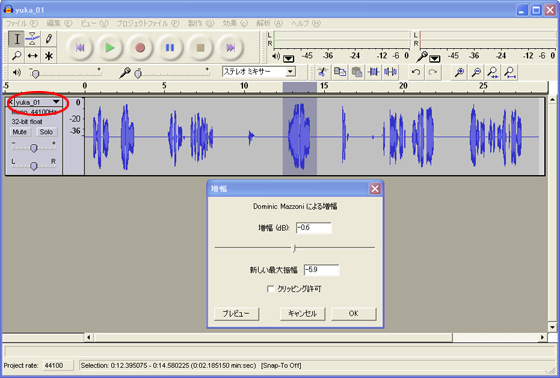This screenshot has height=378, width=560.
Task: Fit selection in window zoom icon
Action: [493, 72]
